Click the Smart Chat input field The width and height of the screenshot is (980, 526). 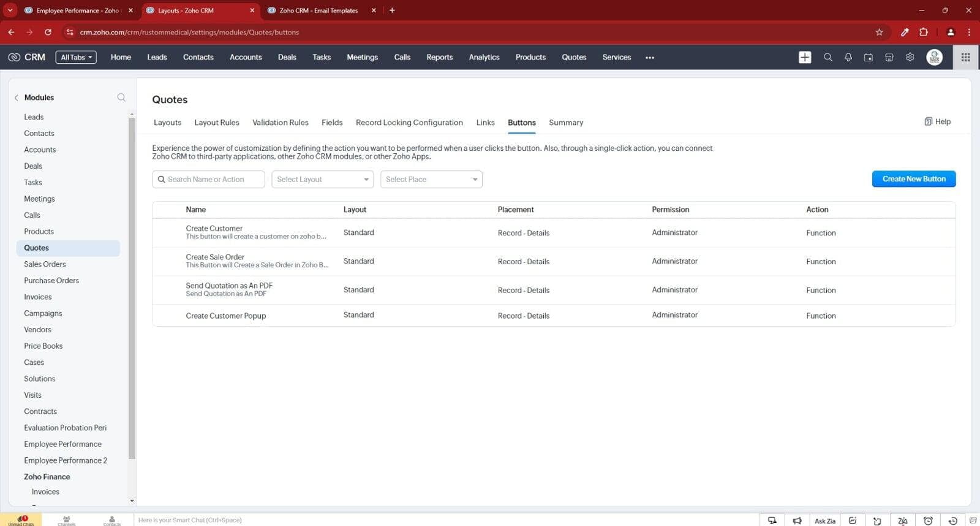pos(446,520)
